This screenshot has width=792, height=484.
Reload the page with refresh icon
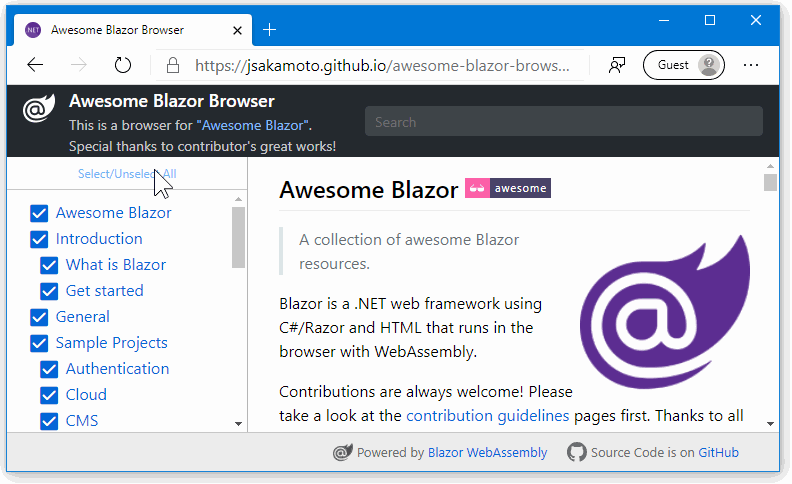click(x=122, y=65)
